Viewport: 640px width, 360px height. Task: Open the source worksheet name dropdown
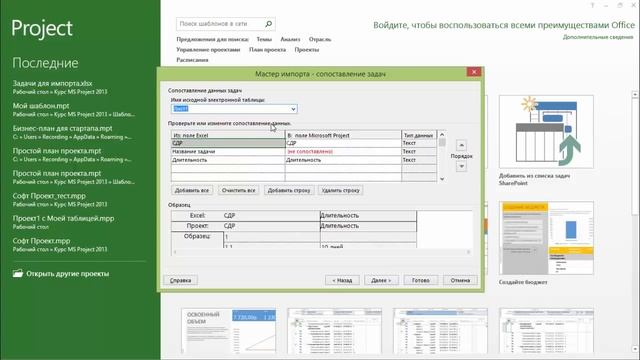click(293, 109)
